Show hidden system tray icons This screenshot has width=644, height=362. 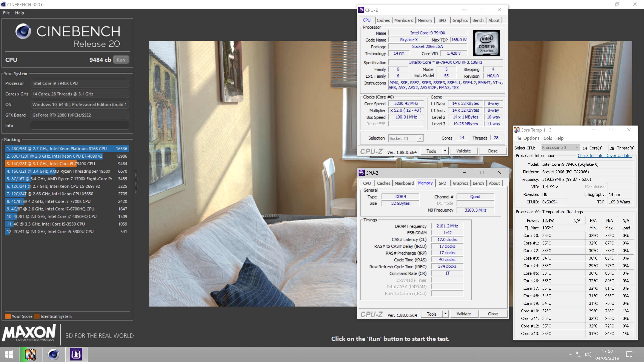570,354
